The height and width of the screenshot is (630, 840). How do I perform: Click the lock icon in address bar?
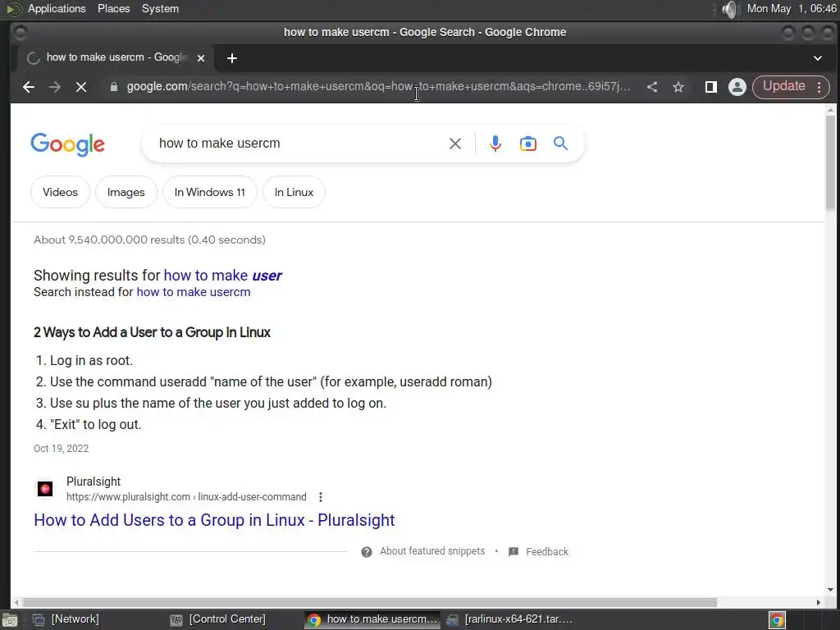[x=113, y=87]
